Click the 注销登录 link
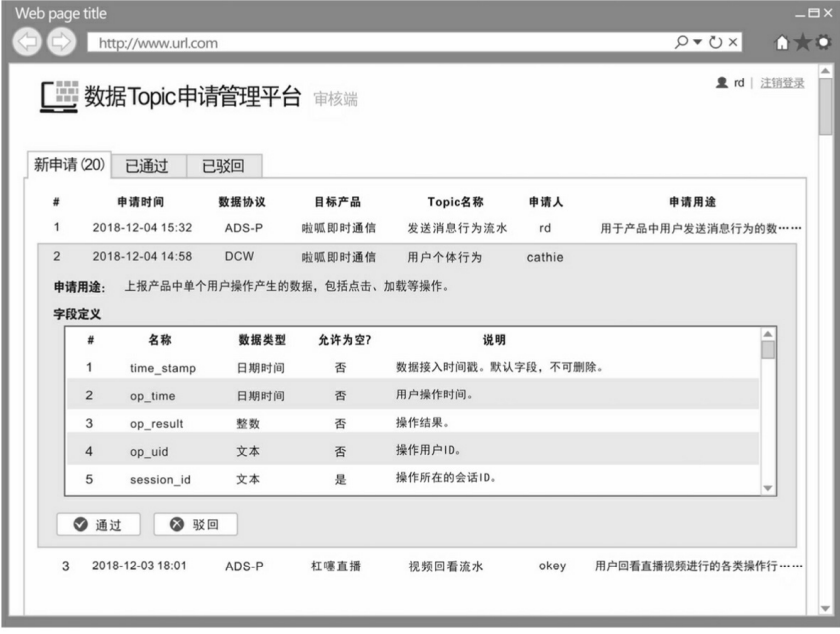The width and height of the screenshot is (840, 634). click(782, 83)
